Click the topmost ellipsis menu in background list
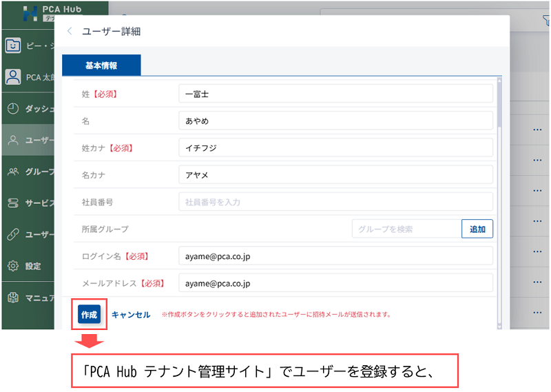 pyautogui.click(x=537, y=130)
